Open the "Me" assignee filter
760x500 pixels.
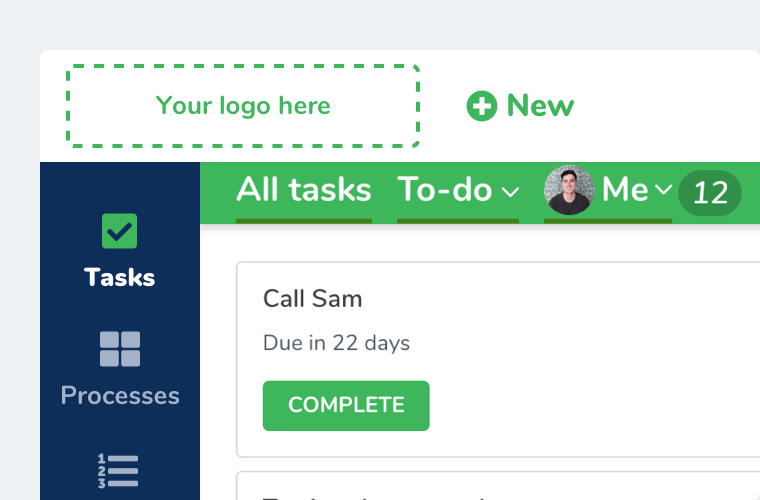coord(625,190)
